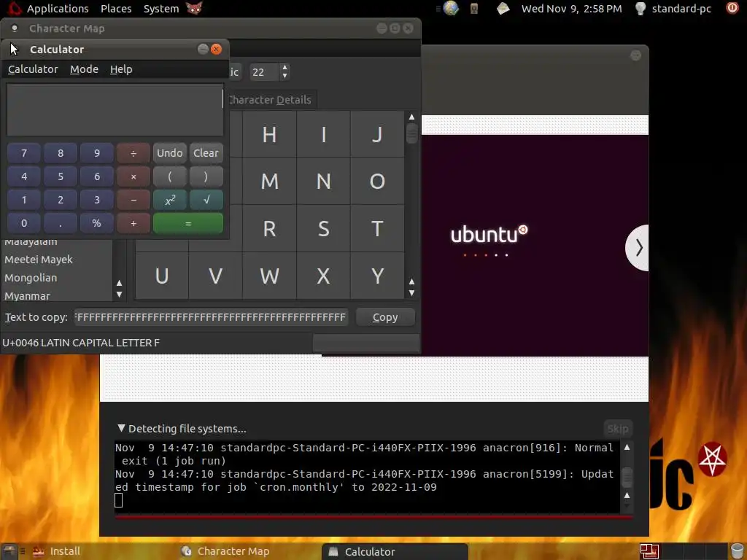
Task: Click the installer log scrollbar
Action: pyautogui.click(x=627, y=477)
